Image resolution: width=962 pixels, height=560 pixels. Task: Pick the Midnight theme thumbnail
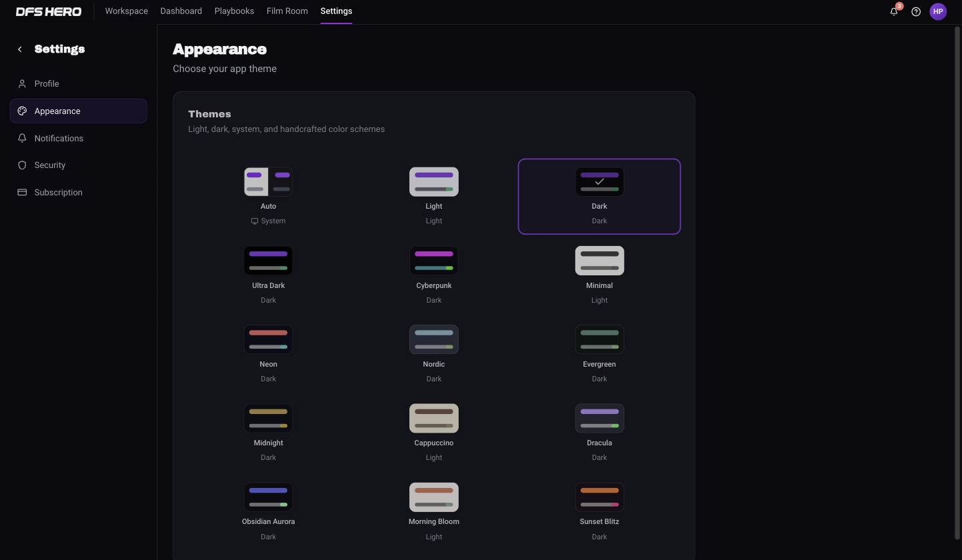tap(268, 418)
